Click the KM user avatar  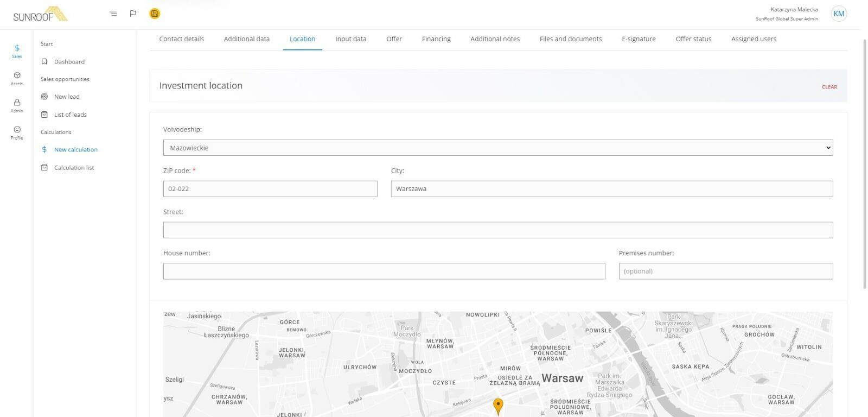838,14
